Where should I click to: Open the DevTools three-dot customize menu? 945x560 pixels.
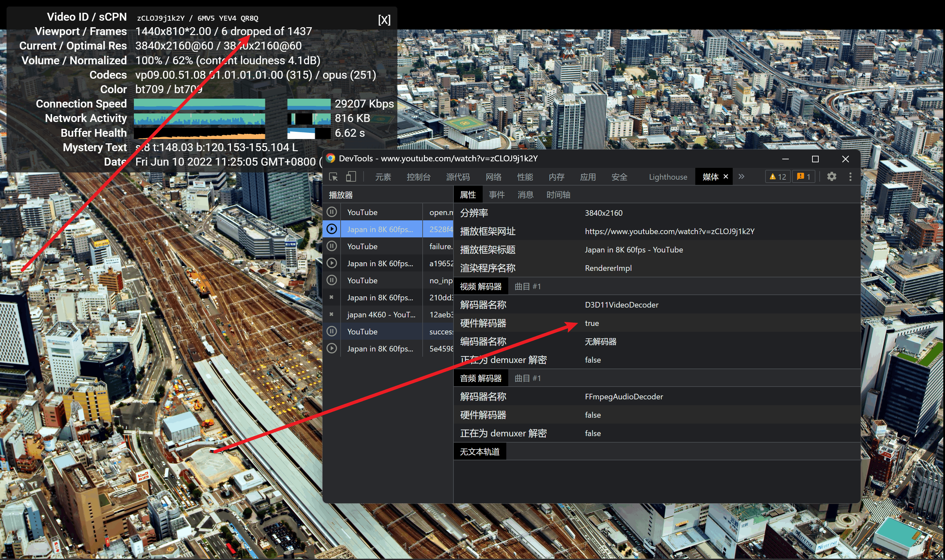(850, 177)
